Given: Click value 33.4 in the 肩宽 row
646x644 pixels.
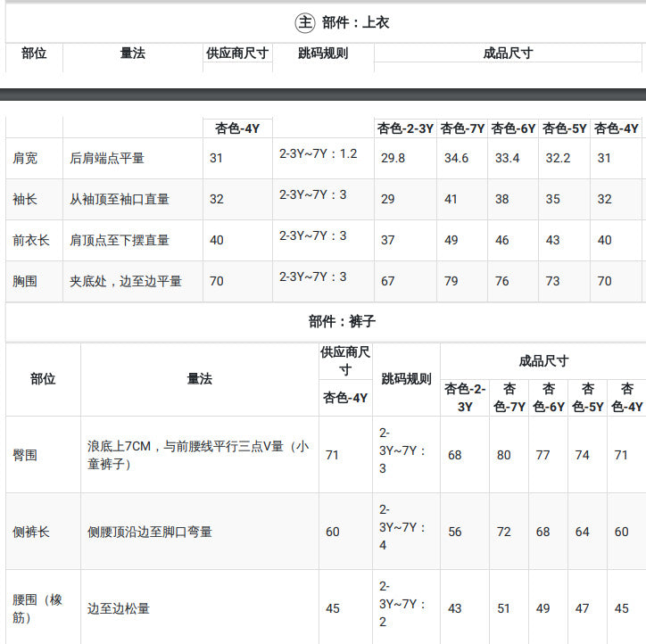Looking at the screenshot, I should (507, 158).
